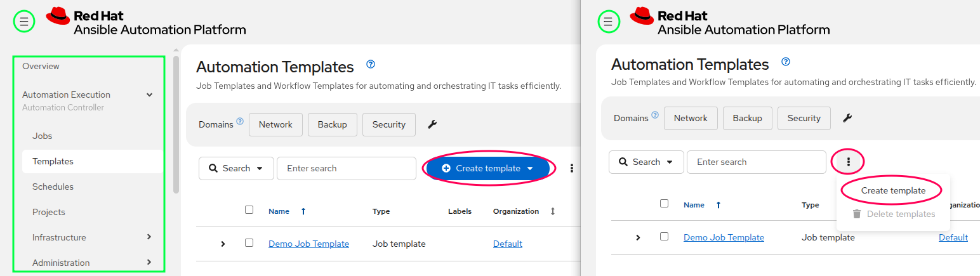Screen dimensions: 980x276
Task: Check the select-all checkbox in left table header
Action: [x=249, y=210]
